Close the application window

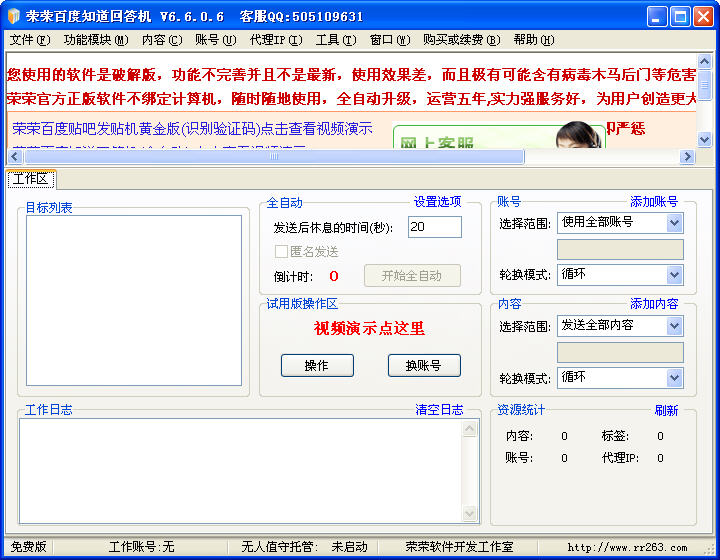[x=703, y=17]
